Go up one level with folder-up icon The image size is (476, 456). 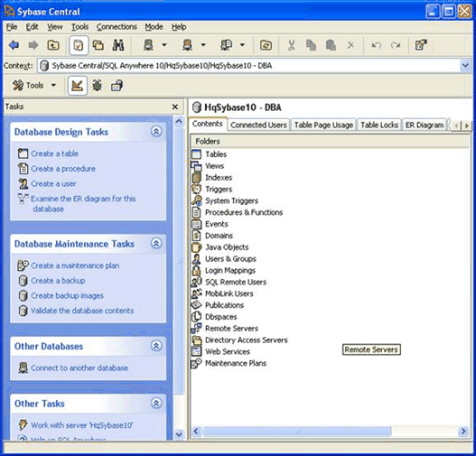[53, 45]
